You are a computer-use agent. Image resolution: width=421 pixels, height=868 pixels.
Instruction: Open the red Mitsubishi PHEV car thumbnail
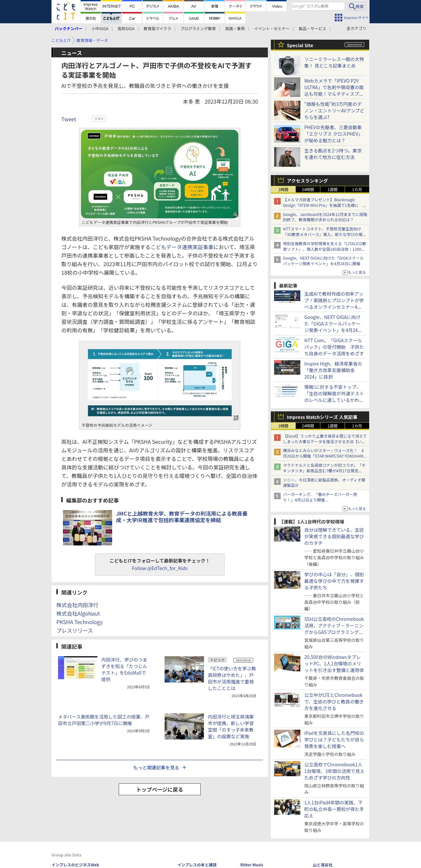point(287,134)
